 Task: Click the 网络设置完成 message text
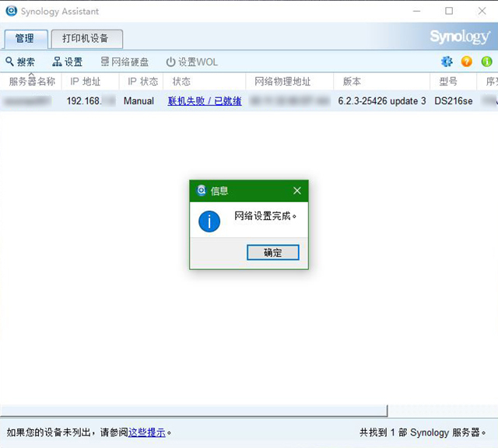265,216
